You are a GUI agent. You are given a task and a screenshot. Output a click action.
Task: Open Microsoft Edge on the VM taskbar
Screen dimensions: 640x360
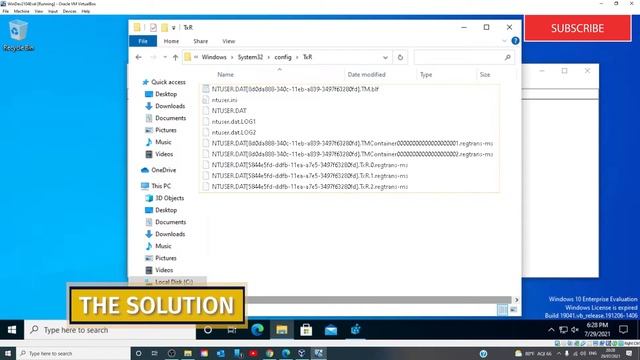(257, 330)
